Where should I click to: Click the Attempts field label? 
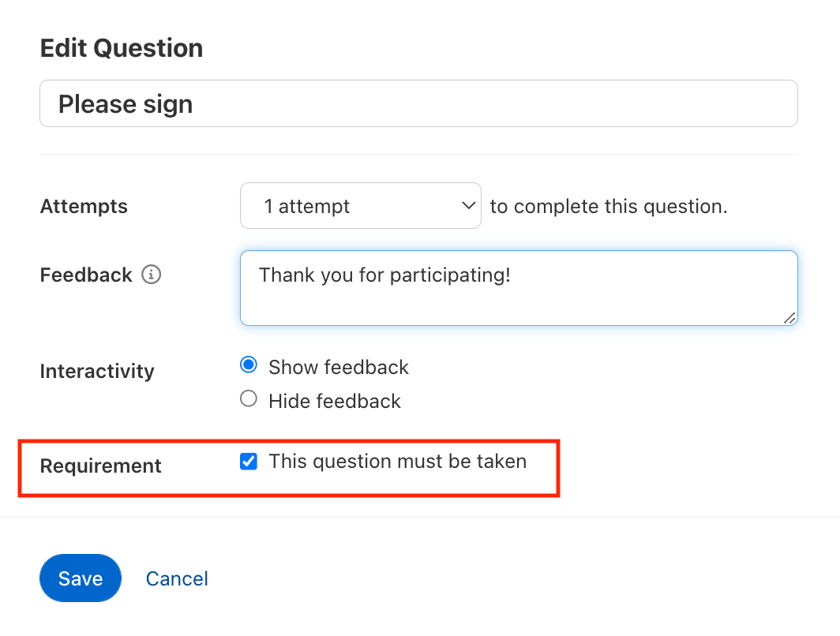pos(84,207)
